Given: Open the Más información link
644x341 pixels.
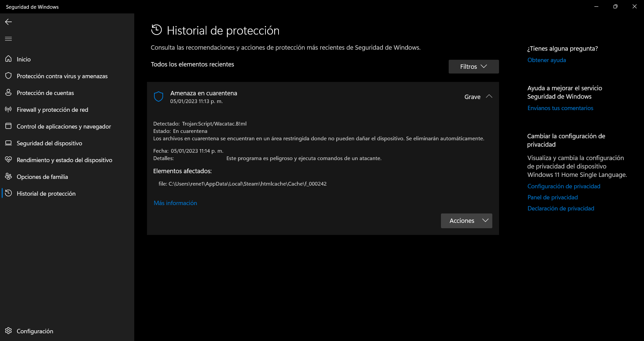Looking at the screenshot, I should 175,203.
